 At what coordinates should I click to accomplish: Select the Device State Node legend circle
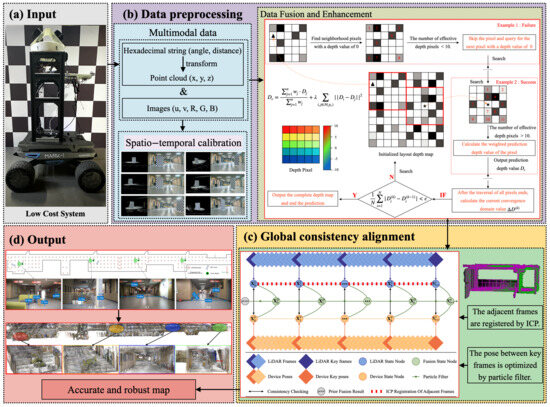pyautogui.click(x=363, y=376)
